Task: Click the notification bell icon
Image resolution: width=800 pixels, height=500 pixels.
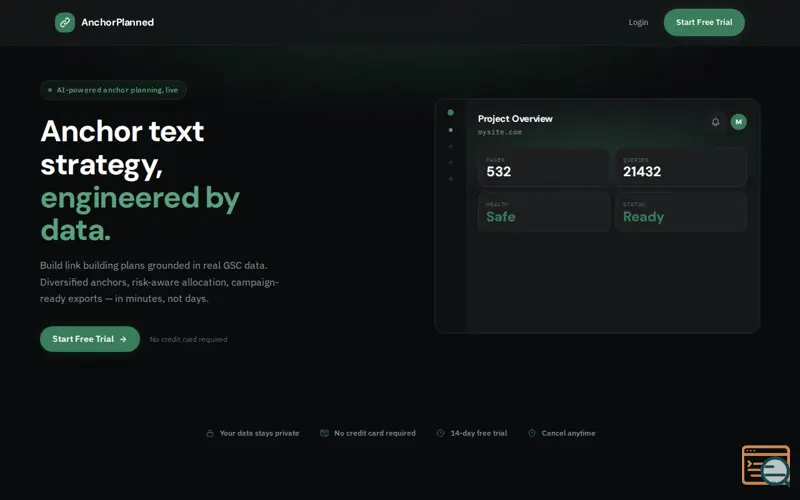Action: [x=715, y=122]
